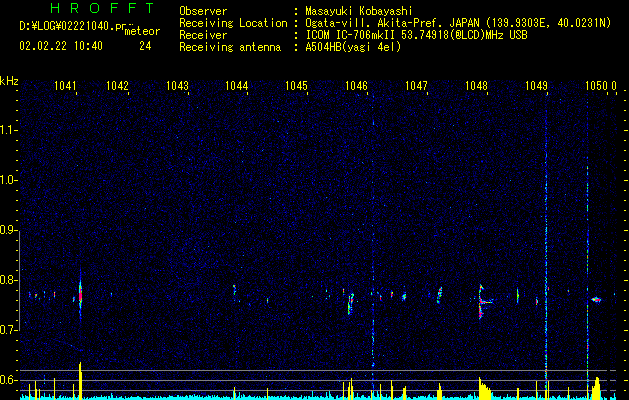Click the 0.9 kHz frequency label
Image resolution: width=629 pixels, height=400 pixels.
click(x=8, y=230)
